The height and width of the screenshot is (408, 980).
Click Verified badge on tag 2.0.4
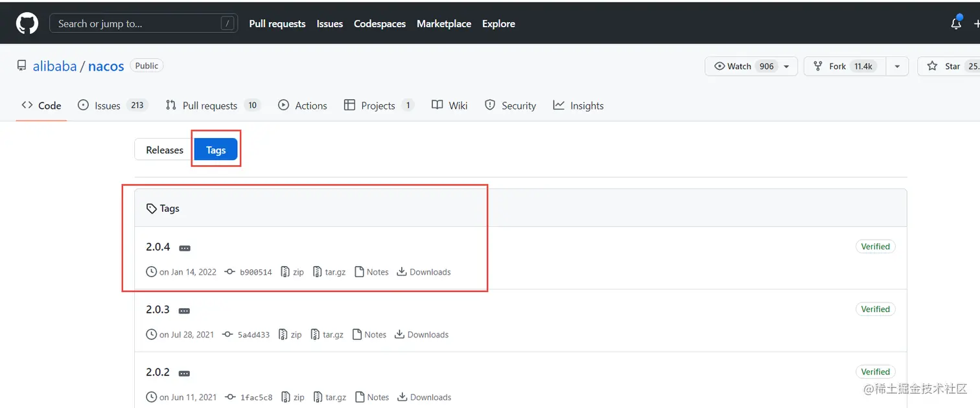[x=875, y=247]
